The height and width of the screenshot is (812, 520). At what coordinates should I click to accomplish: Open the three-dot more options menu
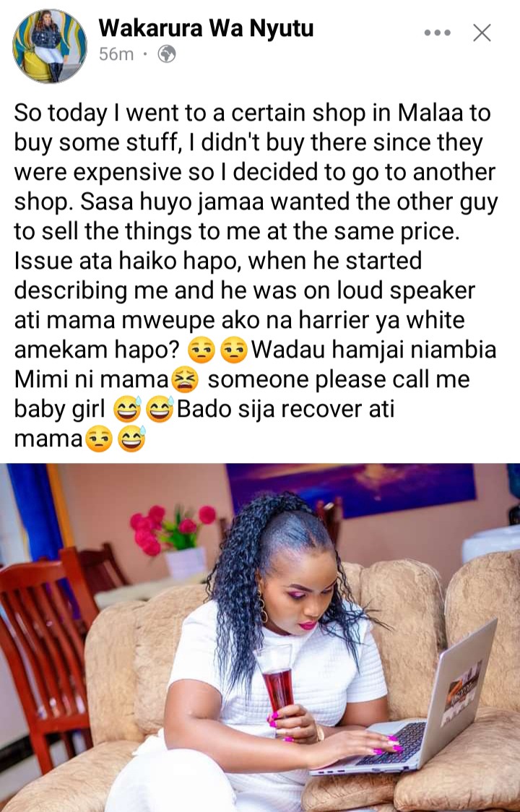pyautogui.click(x=437, y=33)
